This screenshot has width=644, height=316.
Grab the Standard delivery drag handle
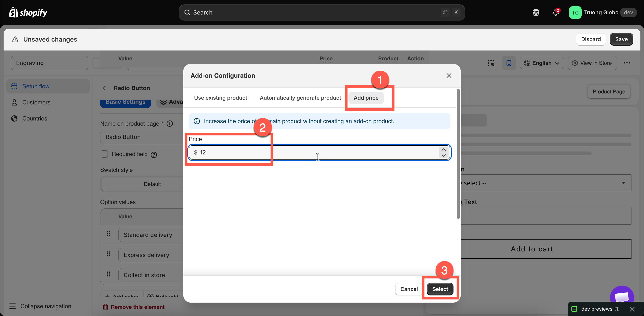(x=108, y=234)
